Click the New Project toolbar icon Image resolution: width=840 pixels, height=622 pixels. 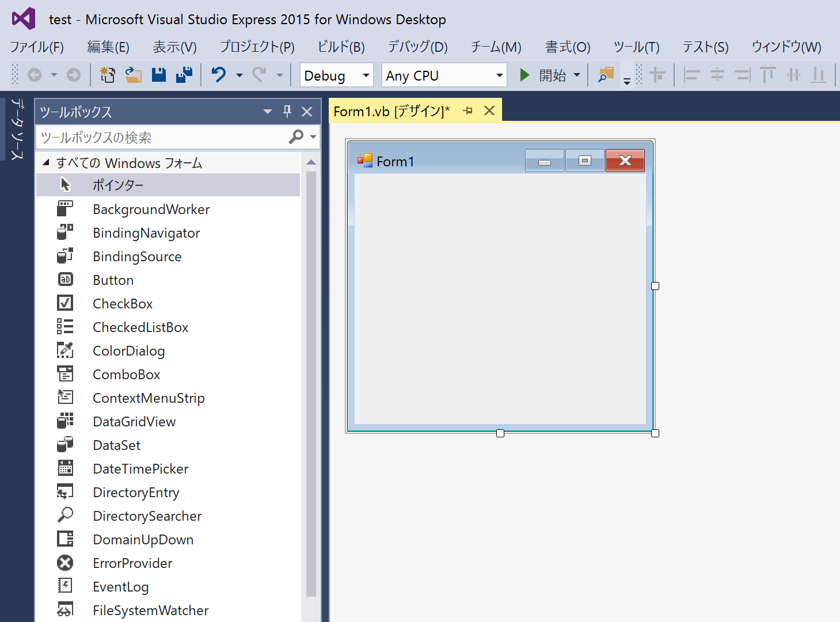[x=108, y=75]
